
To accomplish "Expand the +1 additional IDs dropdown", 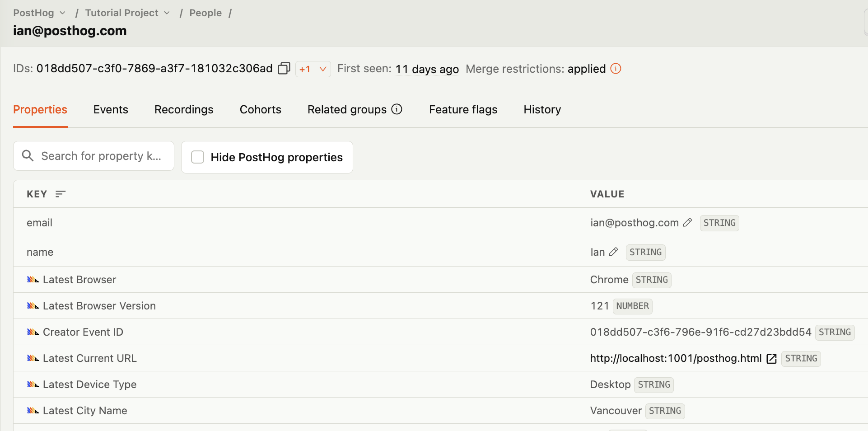I will (x=313, y=69).
